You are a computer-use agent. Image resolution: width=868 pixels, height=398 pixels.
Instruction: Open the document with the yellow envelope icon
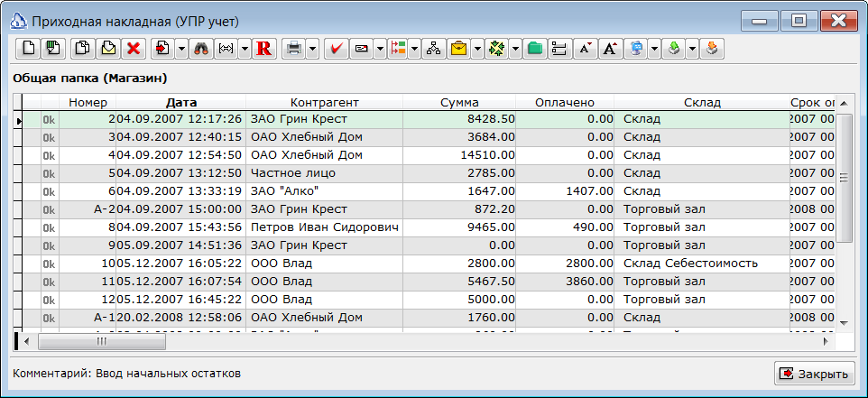(x=108, y=49)
